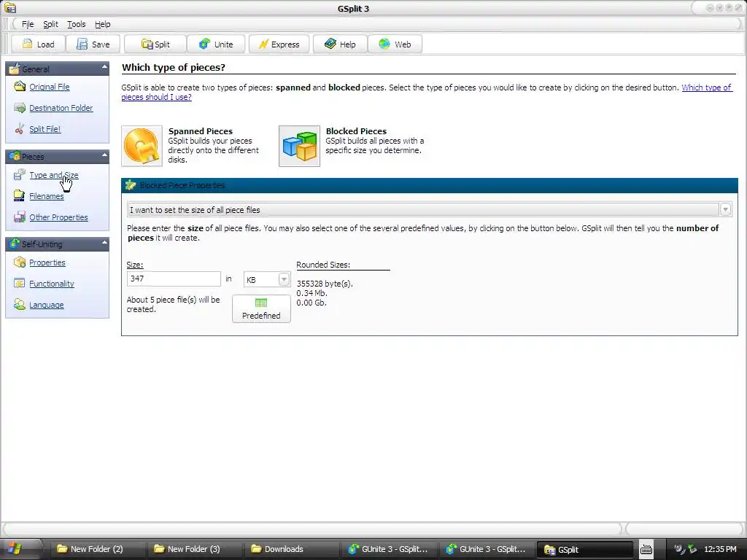Open the Type and Size link
The image size is (747, 560).
(54, 175)
